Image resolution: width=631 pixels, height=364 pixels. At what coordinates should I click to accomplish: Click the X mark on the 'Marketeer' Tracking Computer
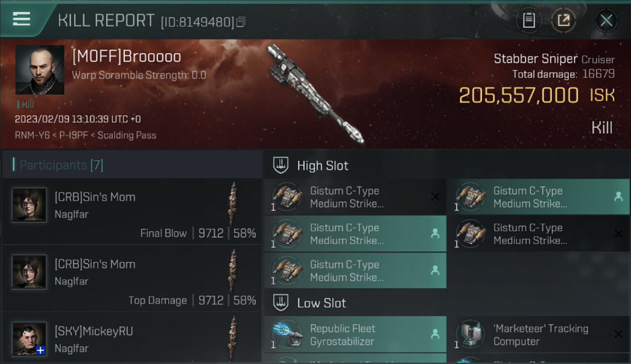(618, 334)
